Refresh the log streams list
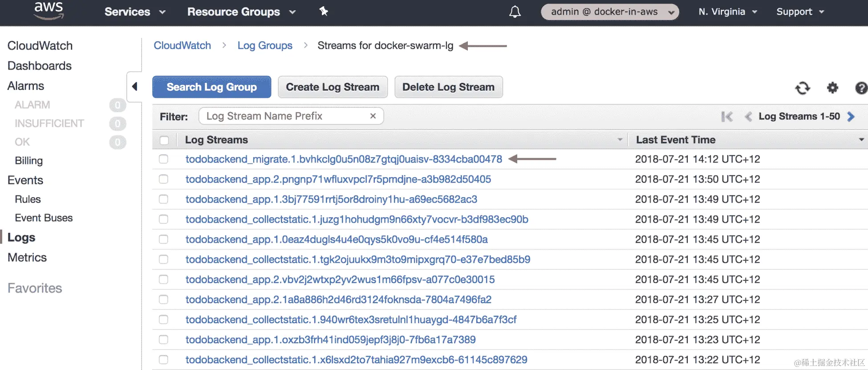Screen dimensions: 868x370 (803, 88)
